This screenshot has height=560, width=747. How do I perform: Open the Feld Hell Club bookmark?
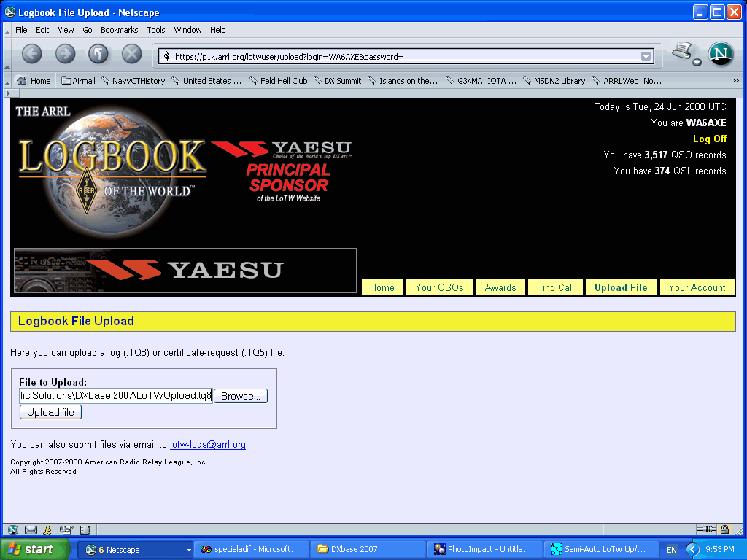279,81
